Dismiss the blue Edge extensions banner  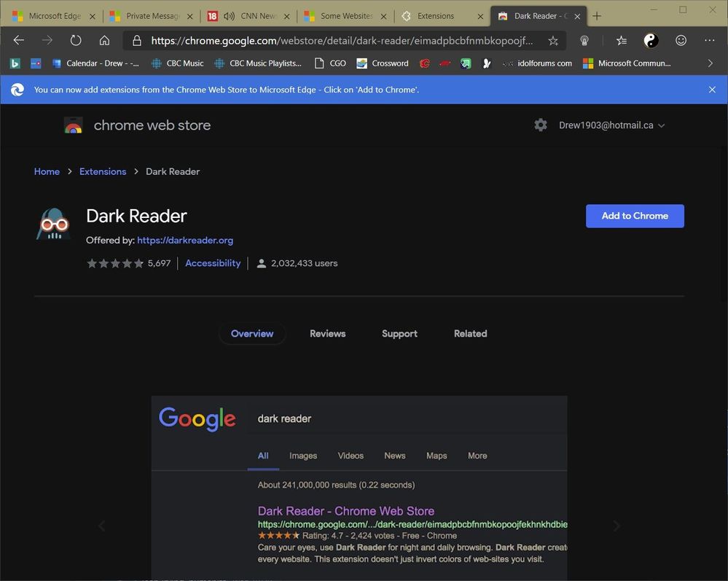click(712, 90)
